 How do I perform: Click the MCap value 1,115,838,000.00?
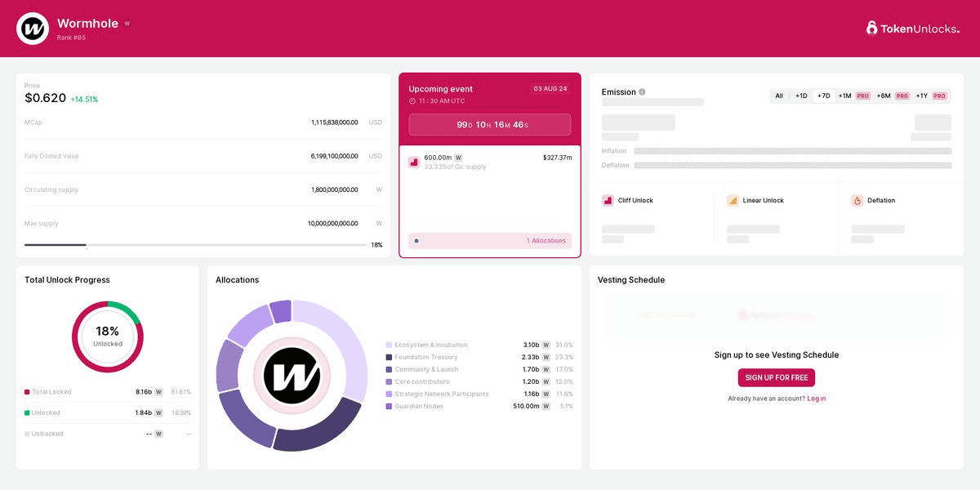(335, 122)
